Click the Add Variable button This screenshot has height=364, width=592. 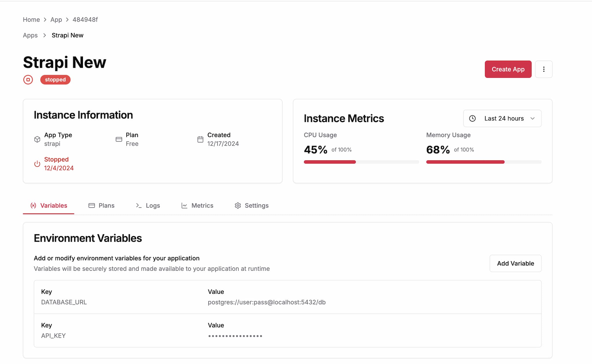click(515, 263)
